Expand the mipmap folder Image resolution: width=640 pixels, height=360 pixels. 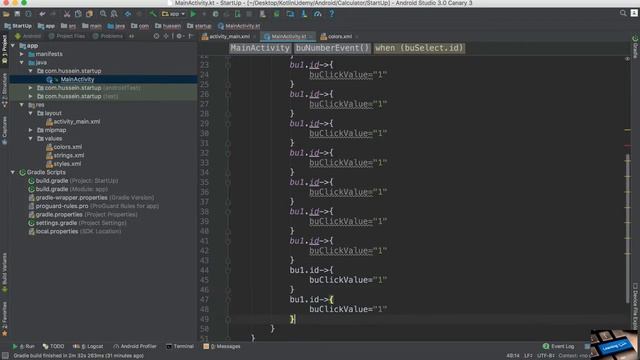31,130
